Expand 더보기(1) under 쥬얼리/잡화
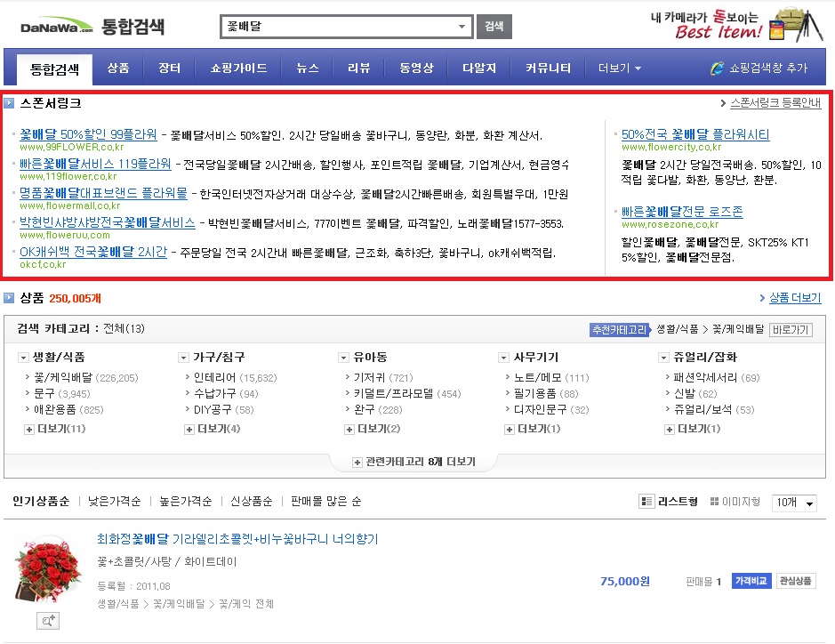The image size is (835, 644). pyautogui.click(x=693, y=429)
